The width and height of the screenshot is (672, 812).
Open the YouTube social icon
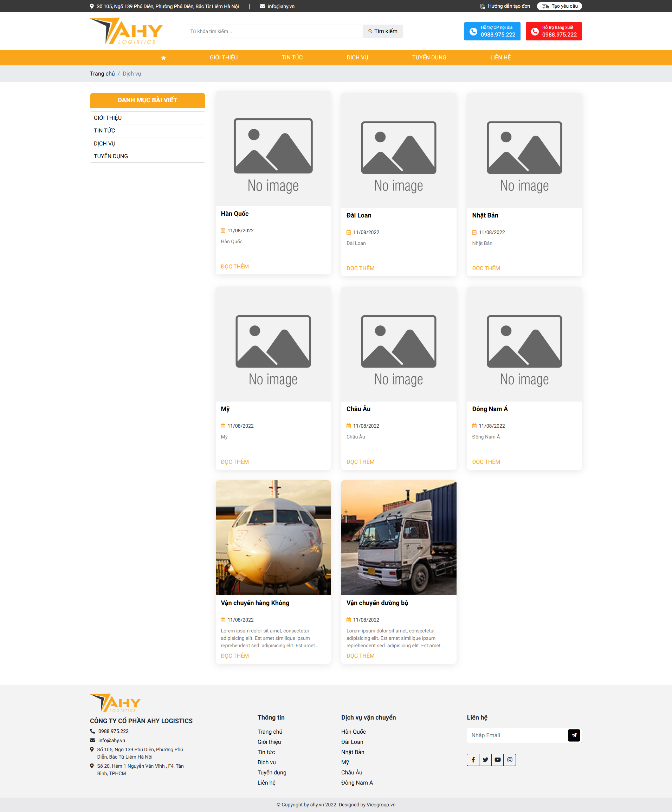pos(498,759)
